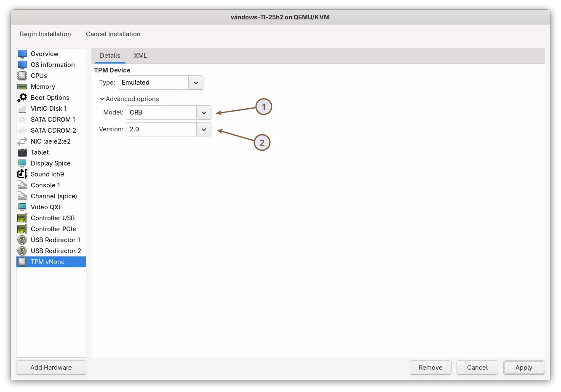Click the CPUs chip icon
561x392 pixels.
click(x=22, y=76)
